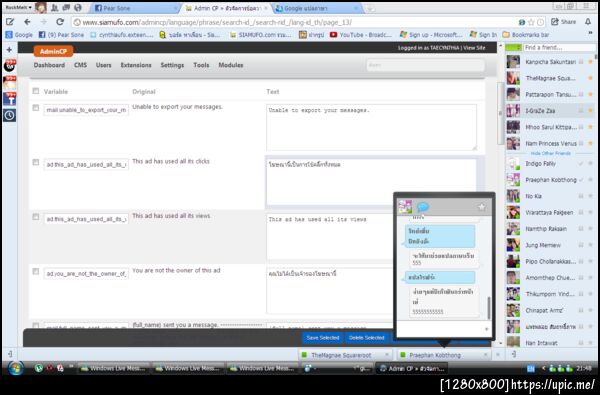
Task: Go back with the browser back arrow
Action: [x=27, y=22]
